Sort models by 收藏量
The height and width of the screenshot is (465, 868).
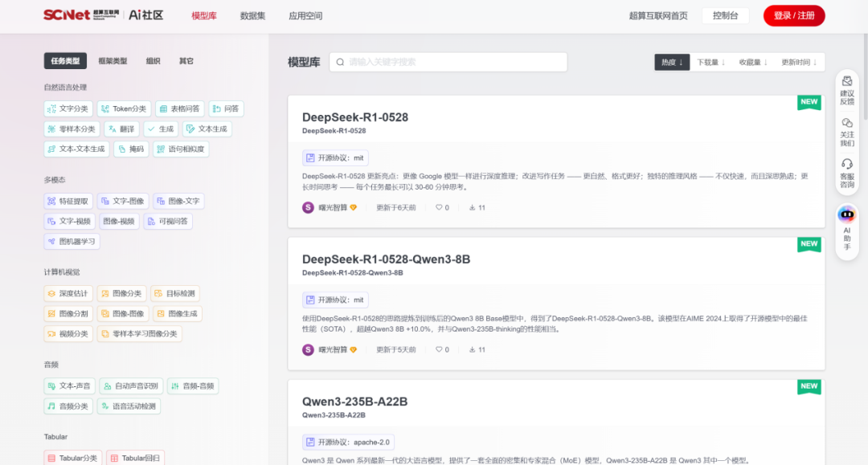753,63
